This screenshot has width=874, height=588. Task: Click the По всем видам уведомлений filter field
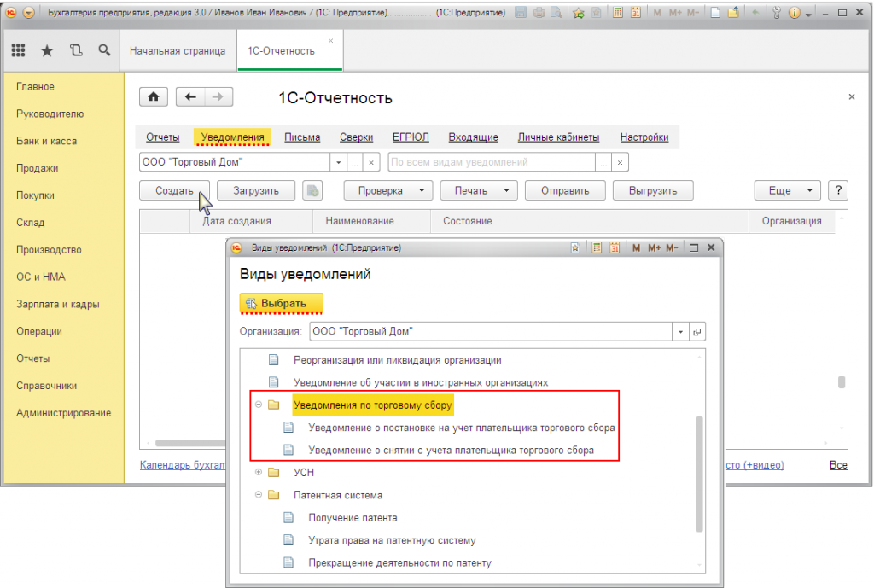(492, 162)
